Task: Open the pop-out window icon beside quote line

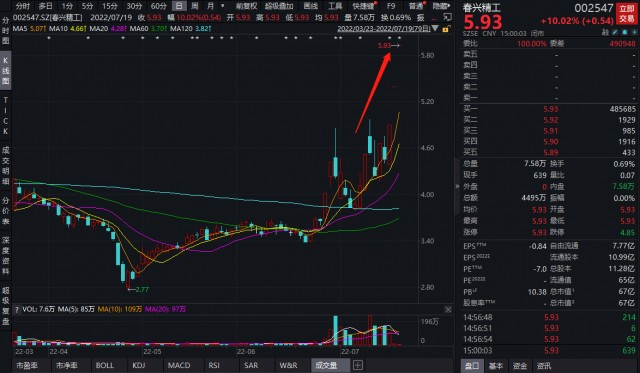Action: pyautogui.click(x=447, y=17)
